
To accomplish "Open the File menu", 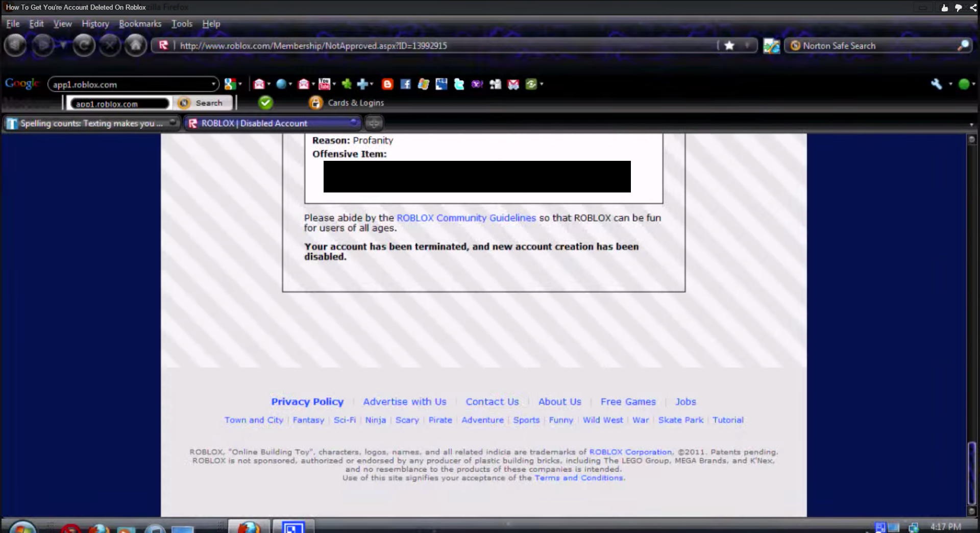I will pos(13,23).
